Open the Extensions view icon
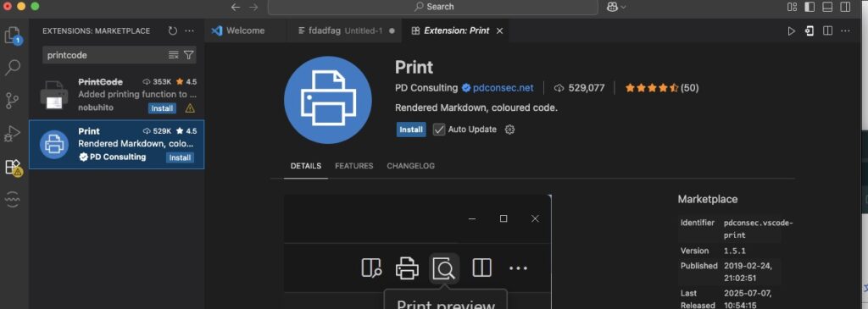Image resolution: width=868 pixels, height=309 pixels. coord(13,167)
